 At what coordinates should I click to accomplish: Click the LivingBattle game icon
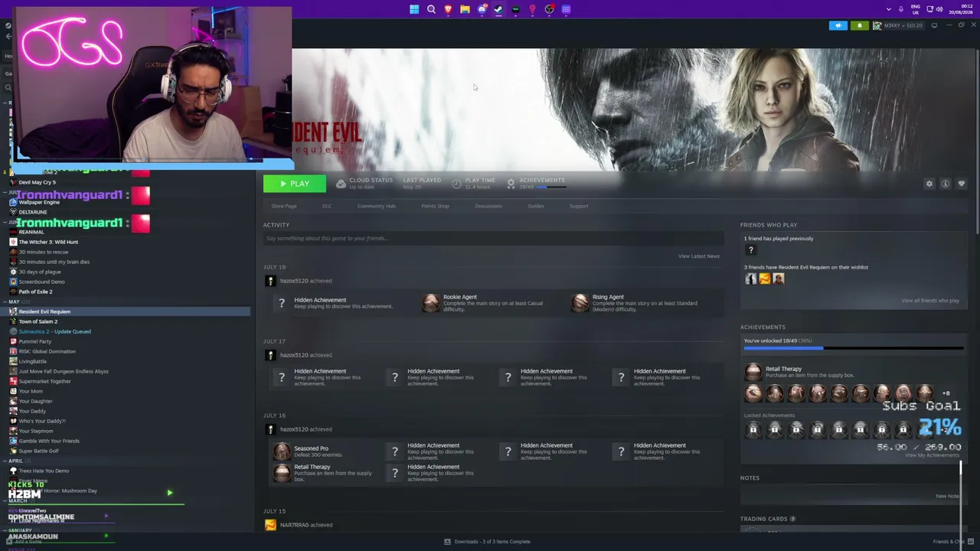(x=13, y=361)
